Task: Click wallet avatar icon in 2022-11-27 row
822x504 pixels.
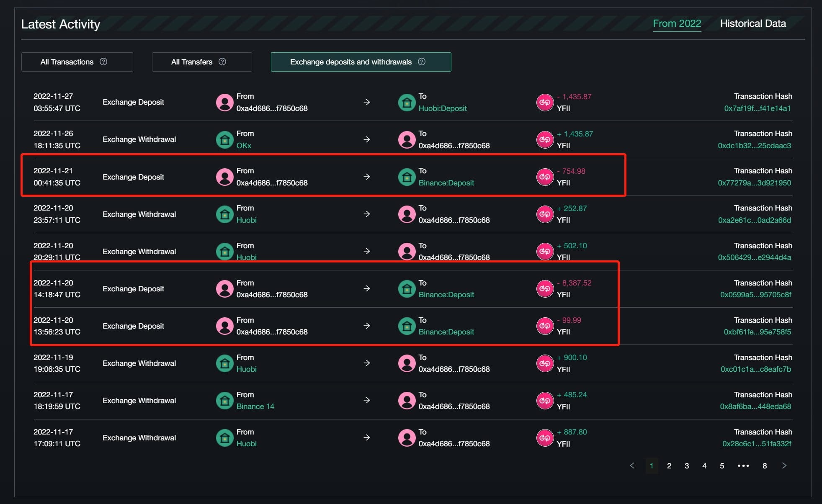Action: click(x=225, y=102)
